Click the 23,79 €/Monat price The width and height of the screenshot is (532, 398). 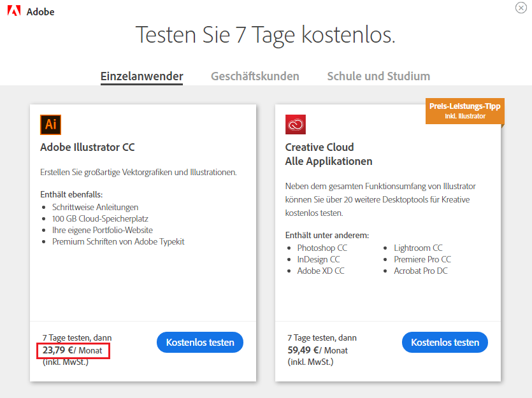tap(72, 350)
